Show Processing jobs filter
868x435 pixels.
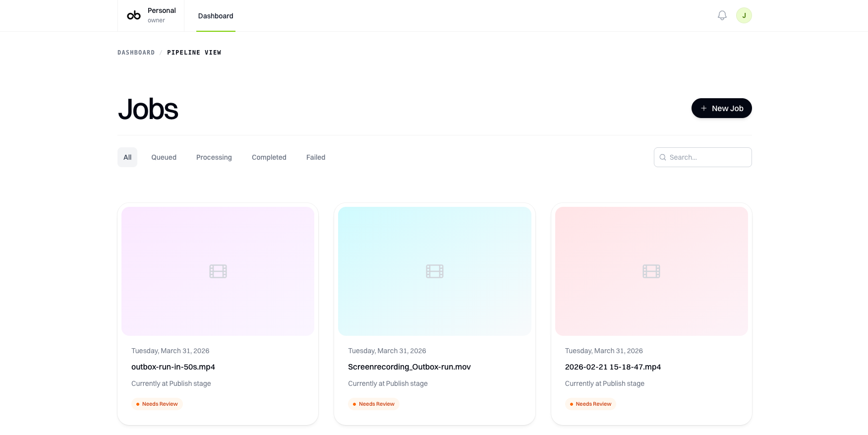(x=214, y=157)
